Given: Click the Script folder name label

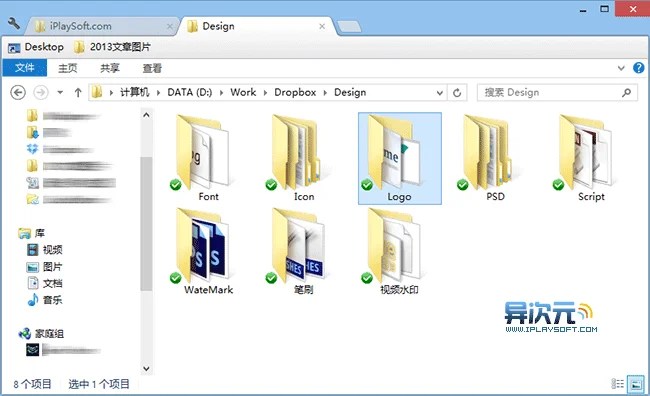Looking at the screenshot, I should pyautogui.click(x=592, y=197).
